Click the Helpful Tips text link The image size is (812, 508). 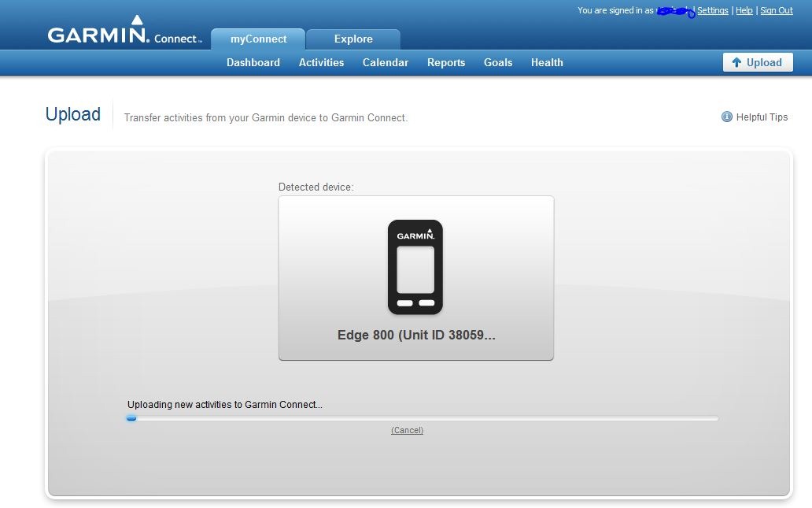pos(762,117)
